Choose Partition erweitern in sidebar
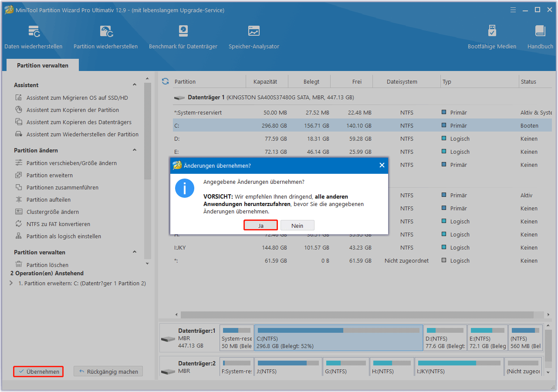The image size is (558, 392). [50, 176]
